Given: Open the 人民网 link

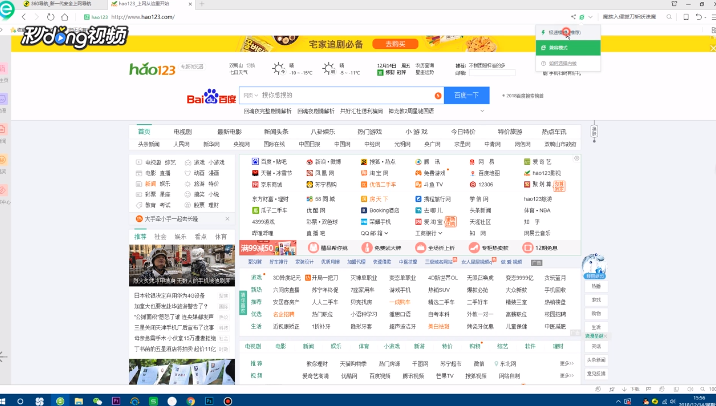Looking at the screenshot, I should (181, 144).
